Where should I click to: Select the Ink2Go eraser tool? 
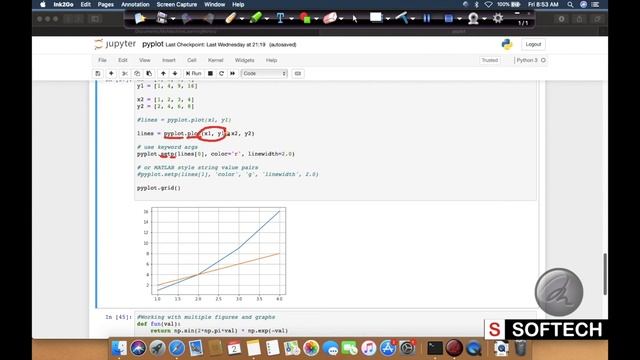click(x=329, y=18)
